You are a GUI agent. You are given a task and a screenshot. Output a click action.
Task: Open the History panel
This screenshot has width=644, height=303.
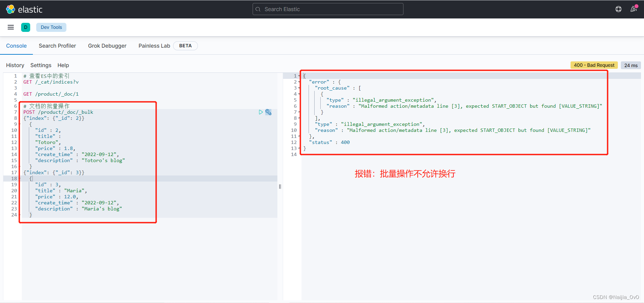pyautogui.click(x=15, y=65)
